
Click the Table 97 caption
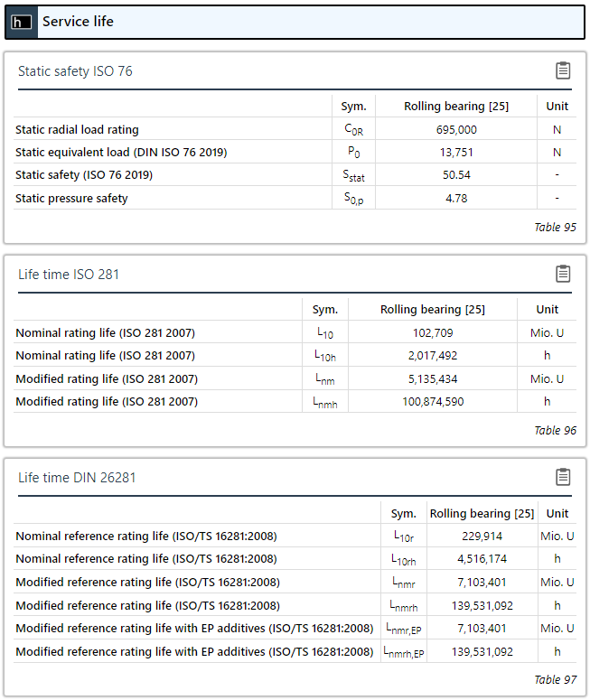tap(555, 679)
